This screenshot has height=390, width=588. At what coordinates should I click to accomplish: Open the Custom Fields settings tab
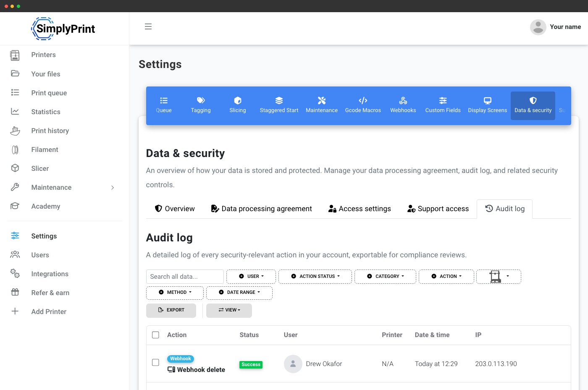point(443,105)
